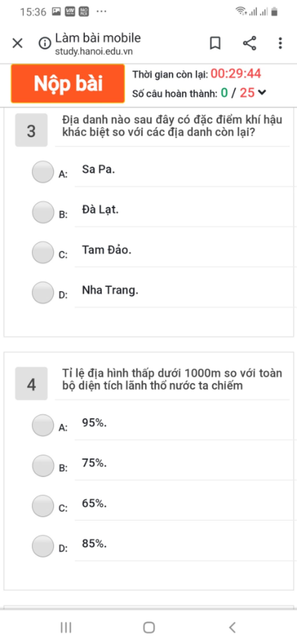Choose answer D: Nha Trang
The height and width of the screenshot is (644, 297).
point(43,293)
